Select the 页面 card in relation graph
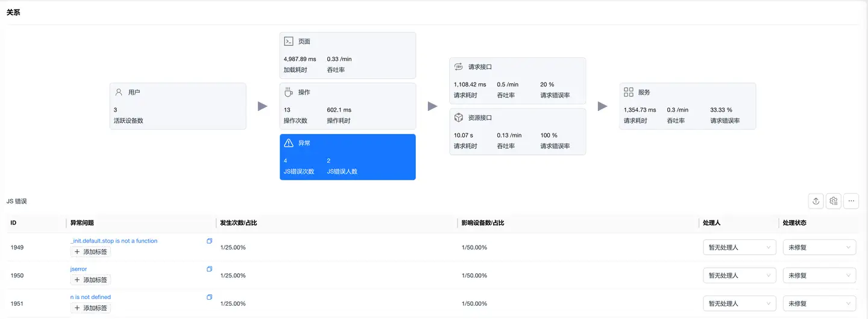 [347, 55]
